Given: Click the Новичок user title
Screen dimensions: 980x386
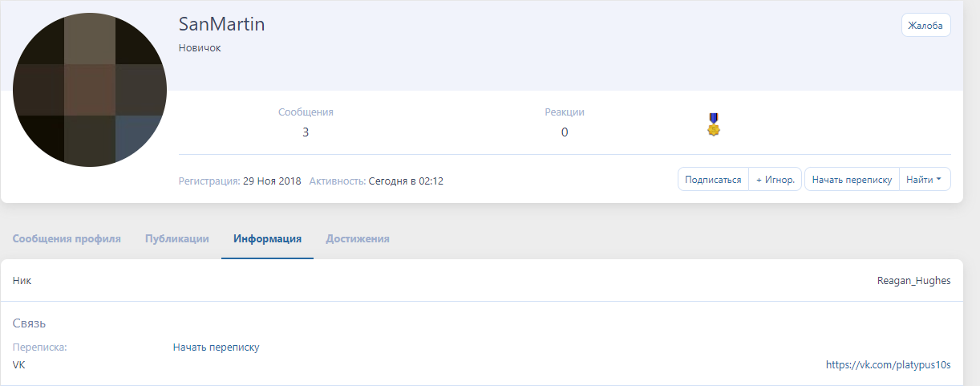Looking at the screenshot, I should (200, 48).
